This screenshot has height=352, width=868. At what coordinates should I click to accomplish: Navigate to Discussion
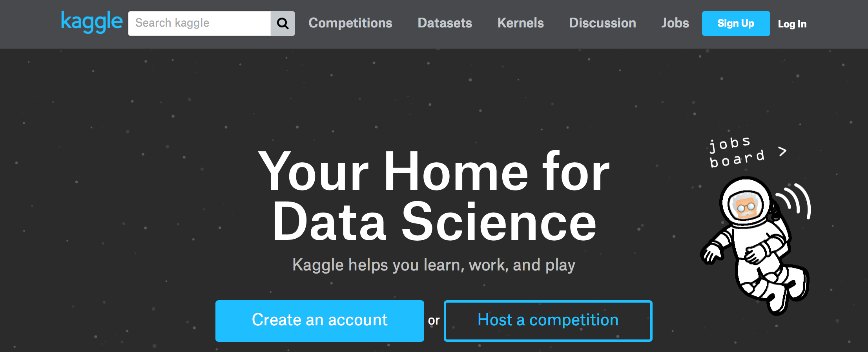(x=602, y=23)
